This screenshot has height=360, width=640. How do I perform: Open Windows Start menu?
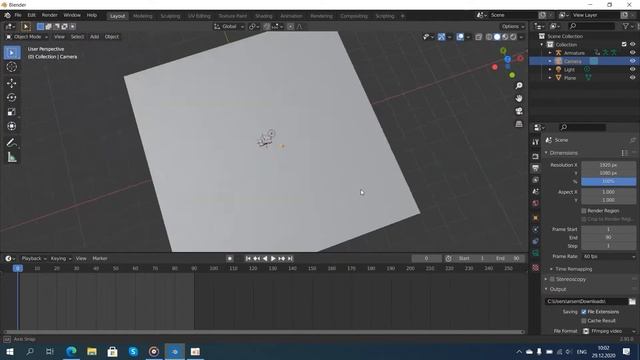point(9,351)
